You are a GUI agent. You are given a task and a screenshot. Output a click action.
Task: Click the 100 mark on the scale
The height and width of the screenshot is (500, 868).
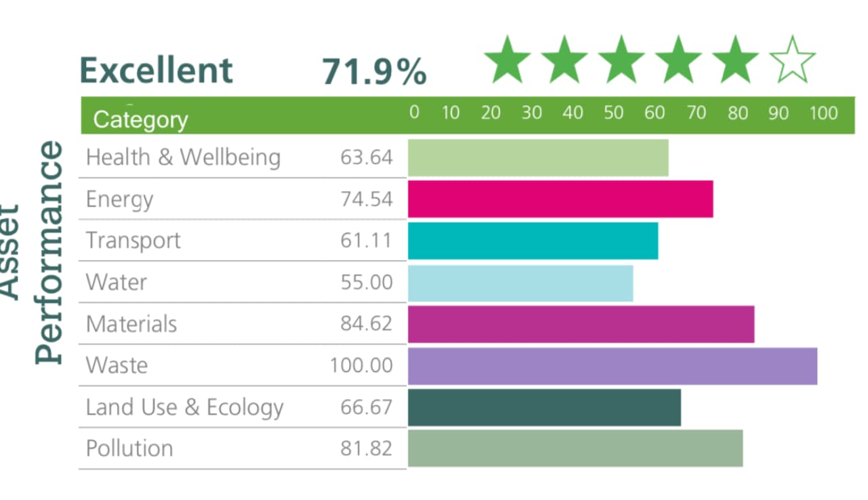pyautogui.click(x=823, y=112)
